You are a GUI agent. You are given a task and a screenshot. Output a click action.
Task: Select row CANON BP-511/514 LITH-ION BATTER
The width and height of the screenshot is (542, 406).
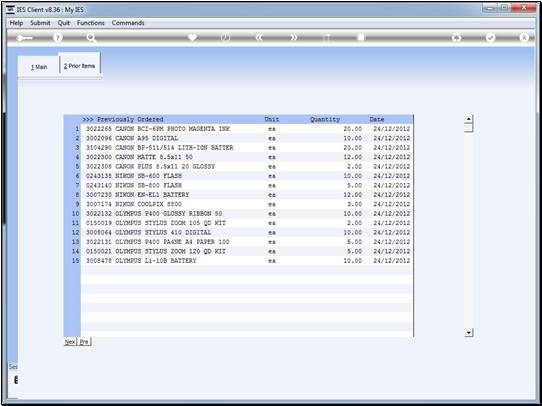tap(247, 148)
